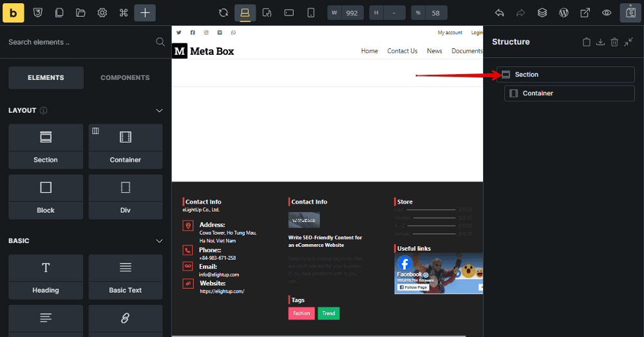Viewport: 644px width, 337px height.
Task: Toggle preview mode with the eye icon
Action: tap(606, 12)
